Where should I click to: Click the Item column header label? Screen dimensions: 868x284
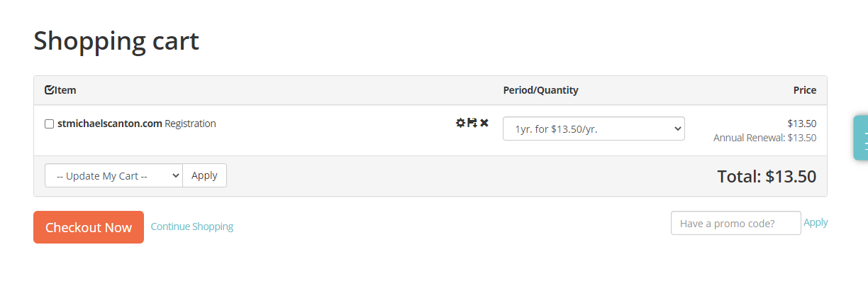[66, 90]
